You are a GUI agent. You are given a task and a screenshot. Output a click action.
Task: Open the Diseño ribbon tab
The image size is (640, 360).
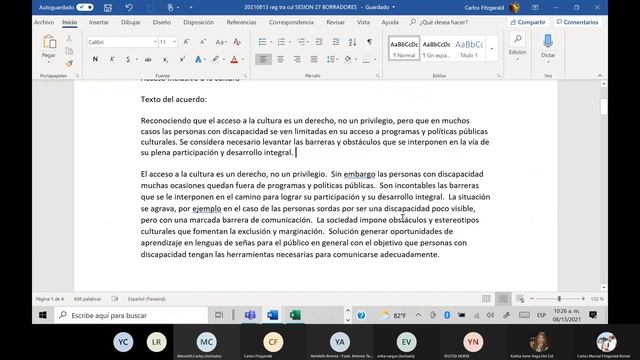click(162, 22)
